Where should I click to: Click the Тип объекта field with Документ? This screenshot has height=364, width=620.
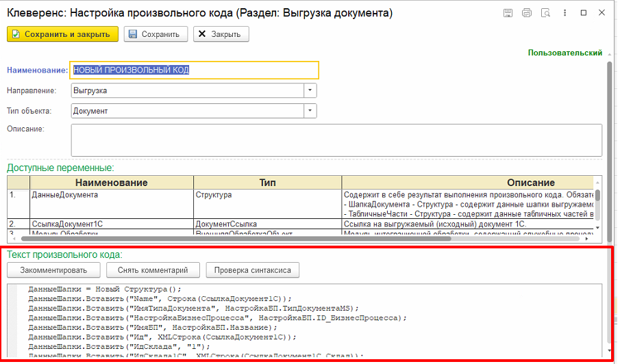[x=188, y=111]
